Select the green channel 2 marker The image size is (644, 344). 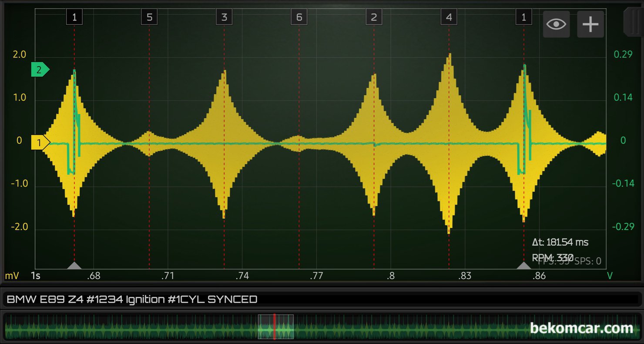point(40,70)
